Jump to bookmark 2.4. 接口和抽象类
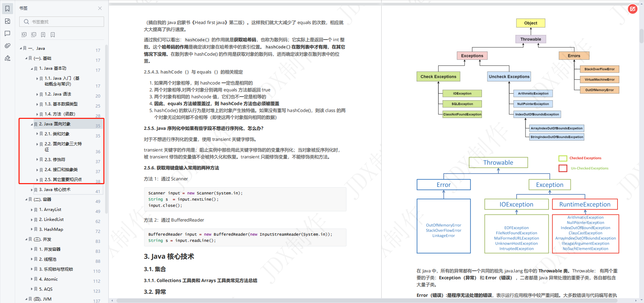Screen dimensions: 644x303 tap(61, 170)
